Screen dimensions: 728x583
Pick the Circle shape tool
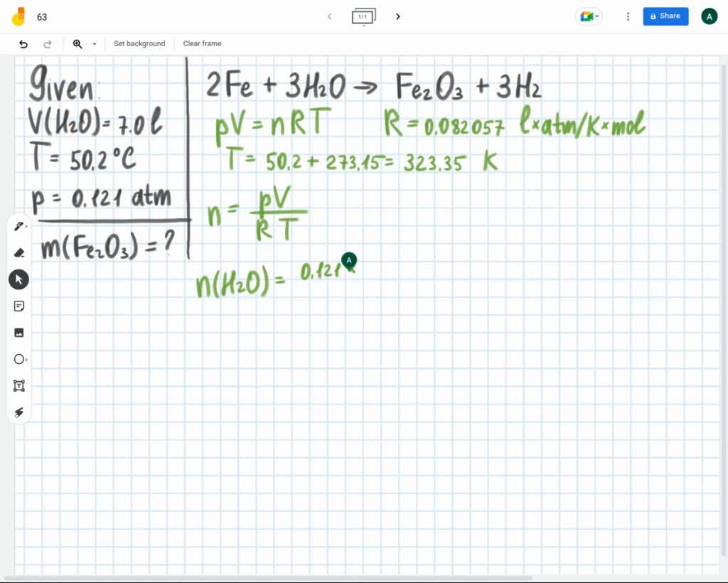(x=18, y=359)
